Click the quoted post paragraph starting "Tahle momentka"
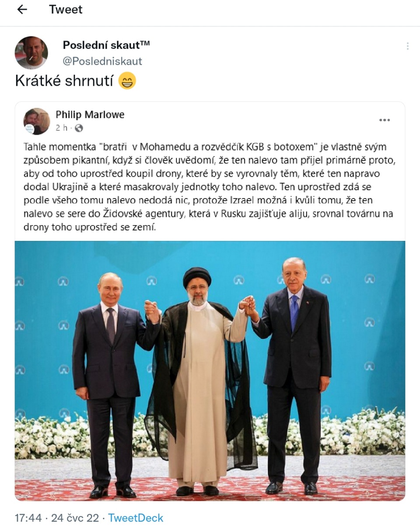420x530 pixels. click(x=210, y=187)
